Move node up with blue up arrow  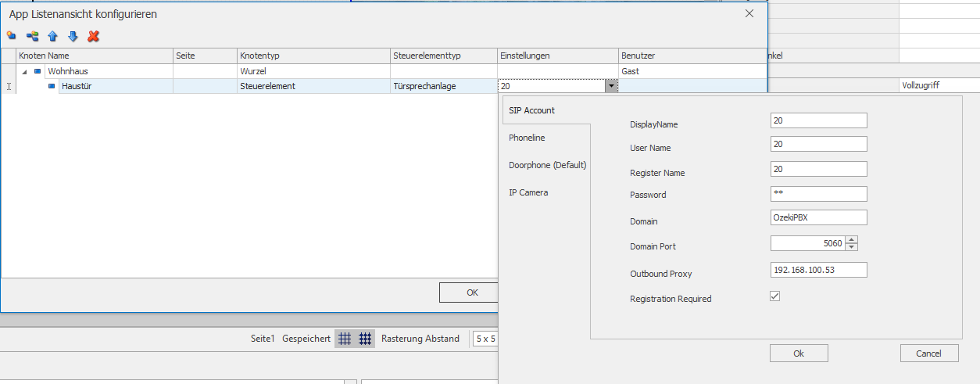point(52,36)
